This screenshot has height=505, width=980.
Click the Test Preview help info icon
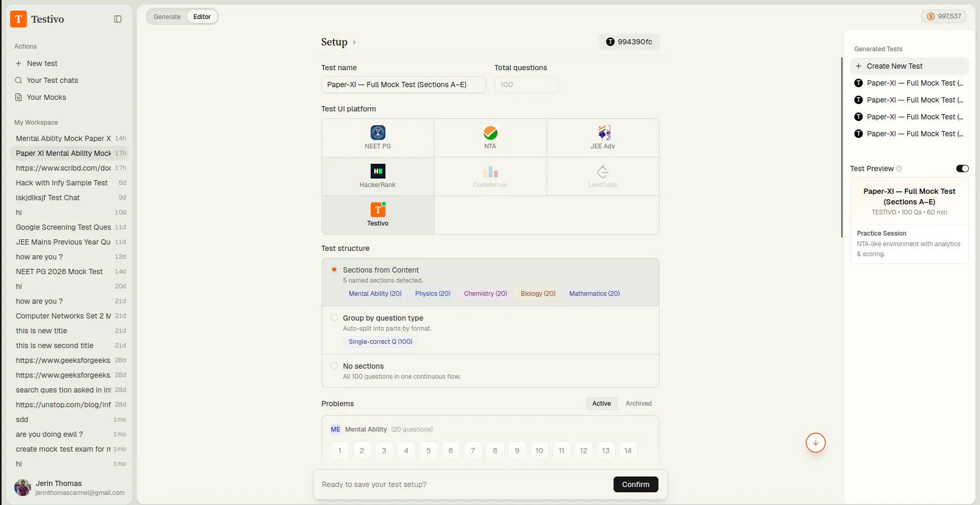point(899,169)
